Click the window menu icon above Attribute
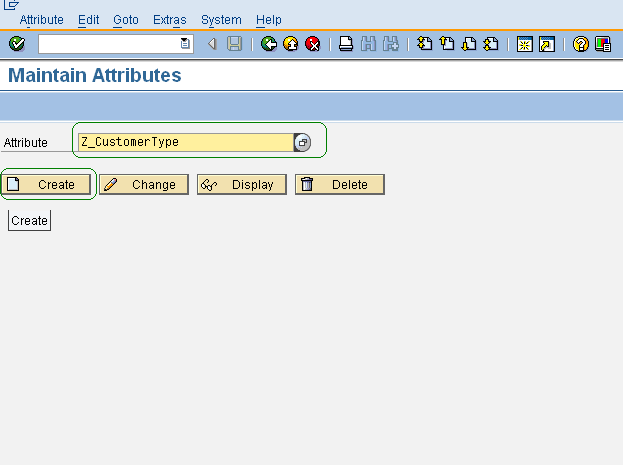The height and width of the screenshot is (465, 623). click(11, 5)
